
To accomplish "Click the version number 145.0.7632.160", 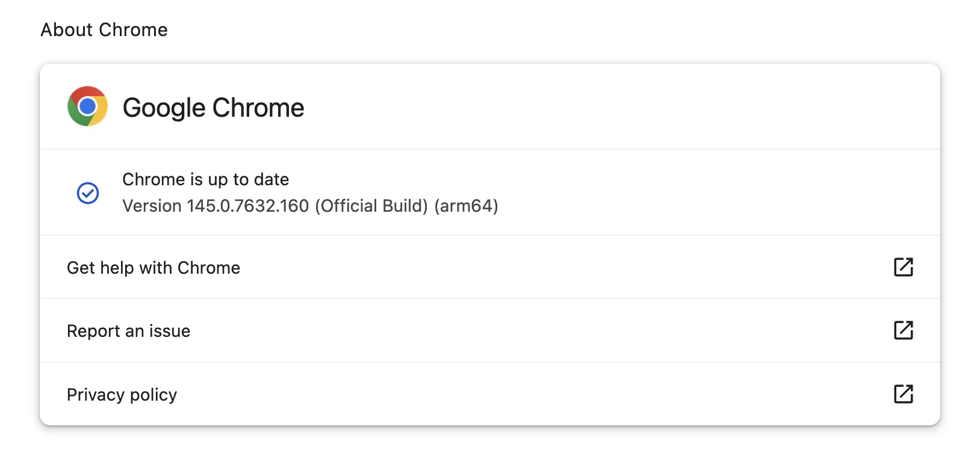I will pos(247,206).
